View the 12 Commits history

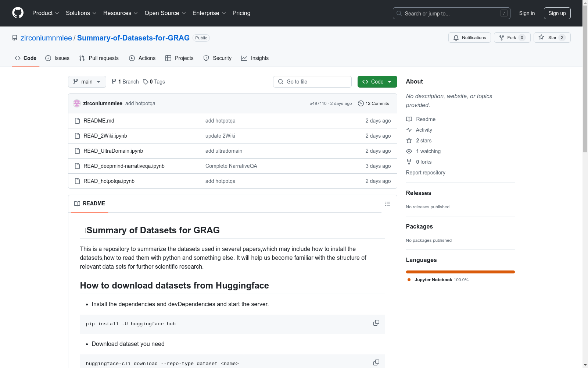click(373, 103)
